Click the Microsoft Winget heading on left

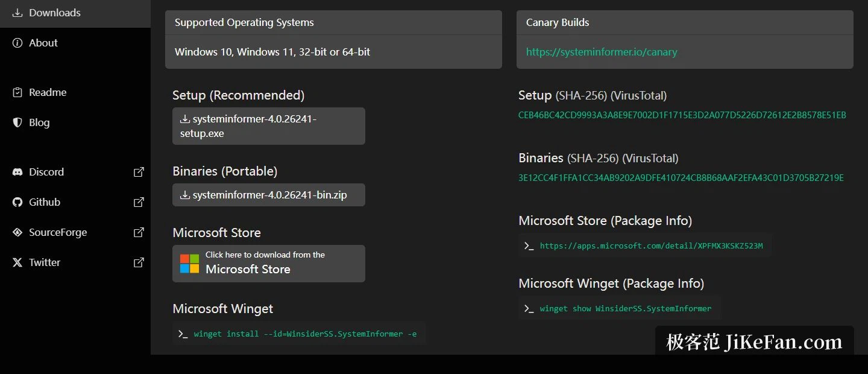point(223,309)
